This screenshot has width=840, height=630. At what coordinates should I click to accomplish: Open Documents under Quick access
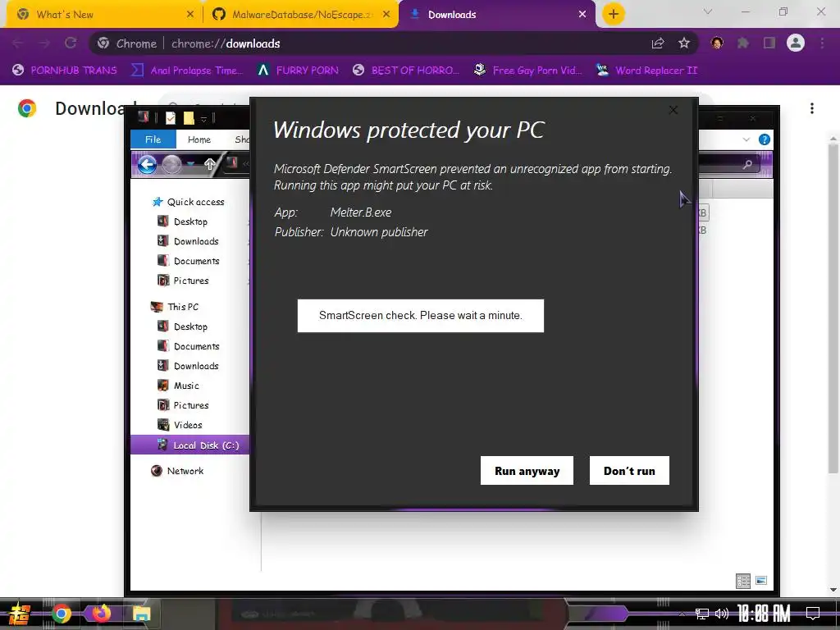pos(189,261)
